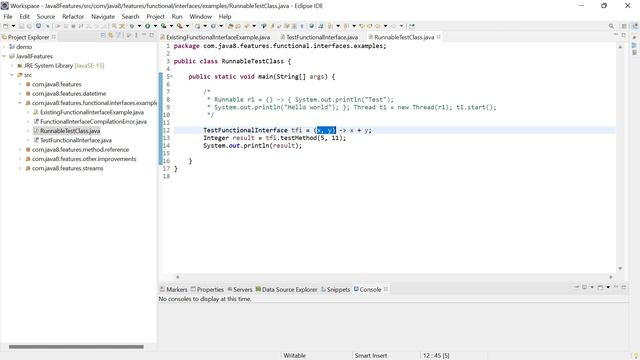Image resolution: width=640 pixels, height=360 pixels.
Task: Click the Smart Insert status bar entry
Action: (371, 356)
